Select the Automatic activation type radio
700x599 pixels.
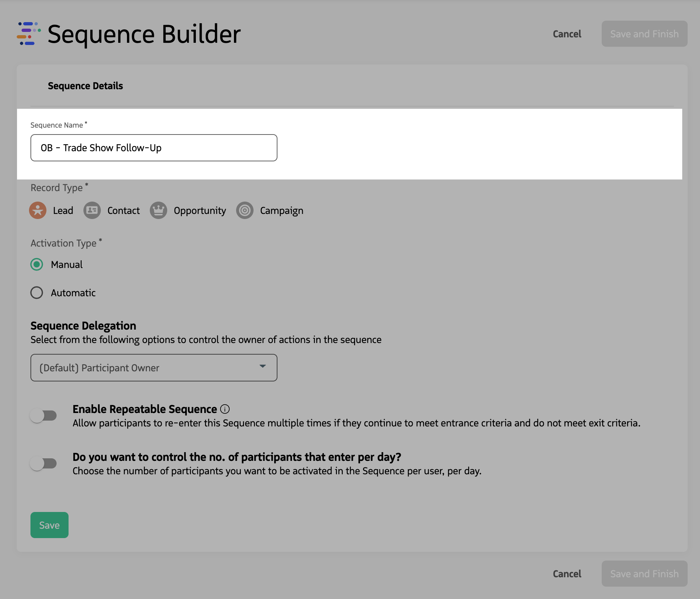click(37, 293)
